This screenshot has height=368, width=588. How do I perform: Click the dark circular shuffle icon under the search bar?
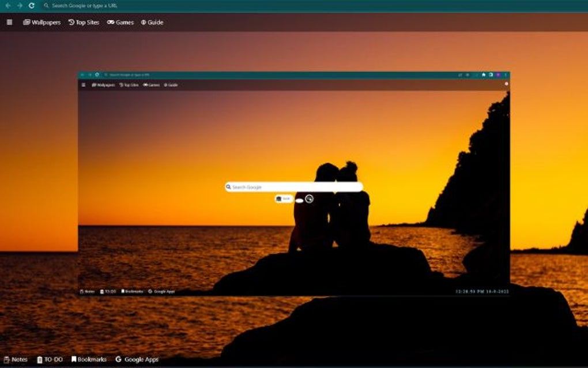[x=309, y=198]
